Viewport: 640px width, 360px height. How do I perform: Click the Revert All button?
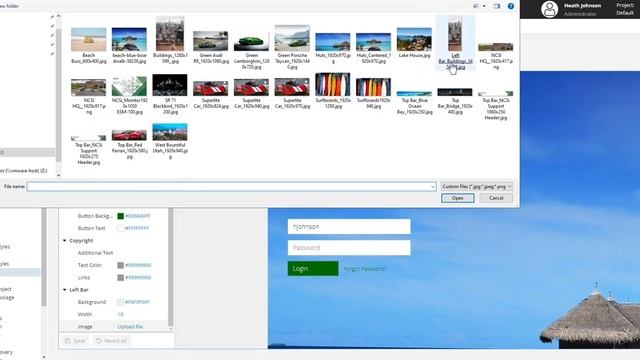111,341
